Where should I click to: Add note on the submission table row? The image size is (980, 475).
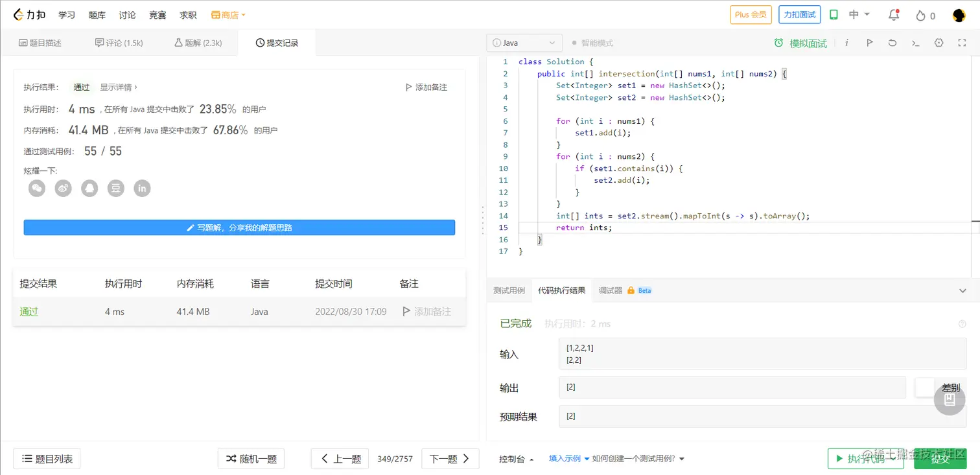click(426, 312)
